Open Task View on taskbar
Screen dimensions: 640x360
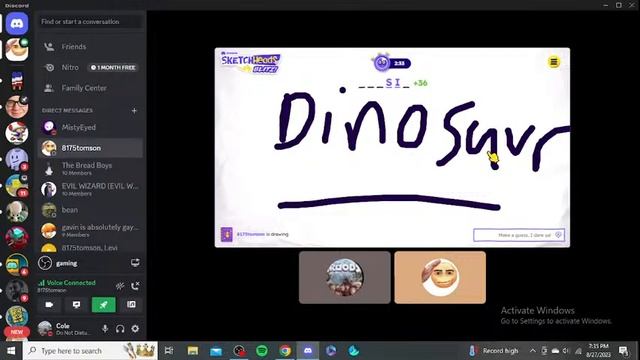(169, 351)
